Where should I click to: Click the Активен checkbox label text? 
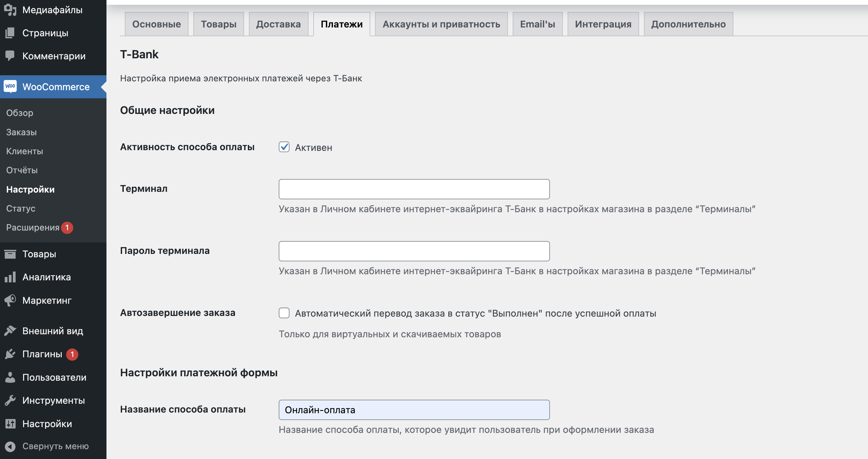click(314, 147)
